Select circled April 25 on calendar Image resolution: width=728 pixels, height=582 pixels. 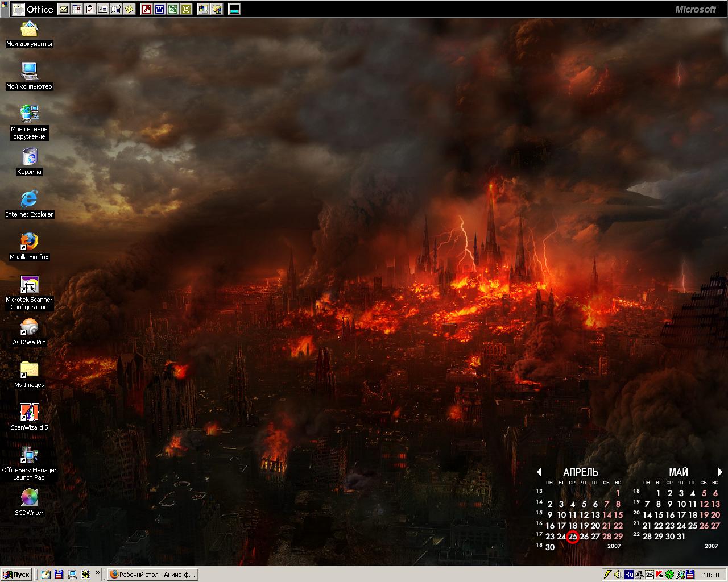[x=573, y=537]
